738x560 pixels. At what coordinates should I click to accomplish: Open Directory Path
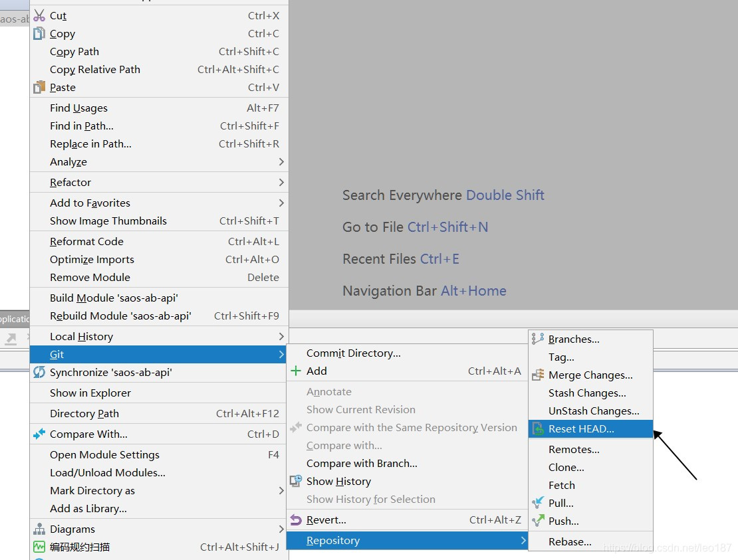point(159,413)
